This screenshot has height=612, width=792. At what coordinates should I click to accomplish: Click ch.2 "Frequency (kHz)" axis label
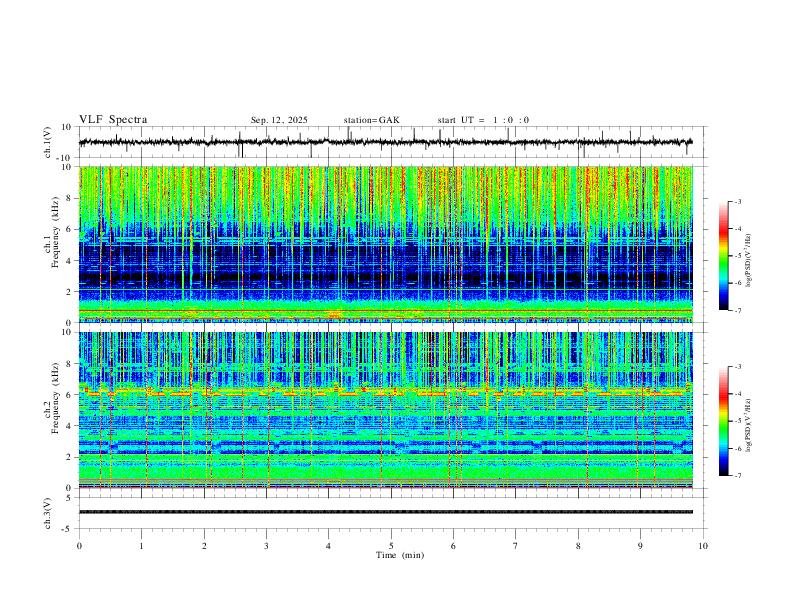[55, 398]
